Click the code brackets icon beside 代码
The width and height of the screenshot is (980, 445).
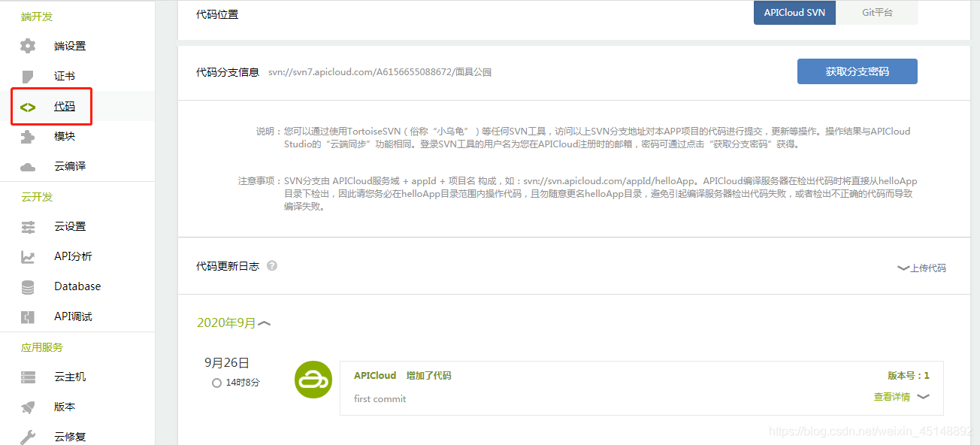click(28, 107)
